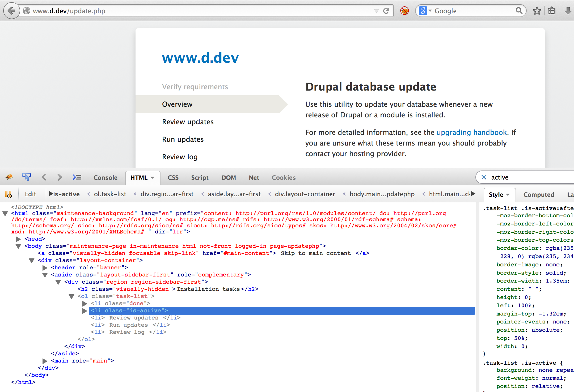The width and height of the screenshot is (574, 392).
Task: Click the break on mutate icon
Action: click(x=9, y=194)
